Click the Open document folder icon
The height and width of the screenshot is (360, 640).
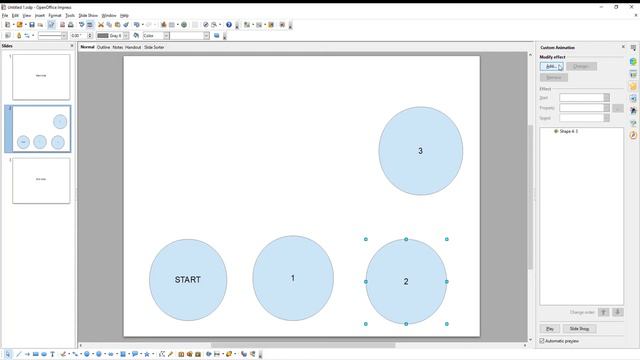point(19,25)
